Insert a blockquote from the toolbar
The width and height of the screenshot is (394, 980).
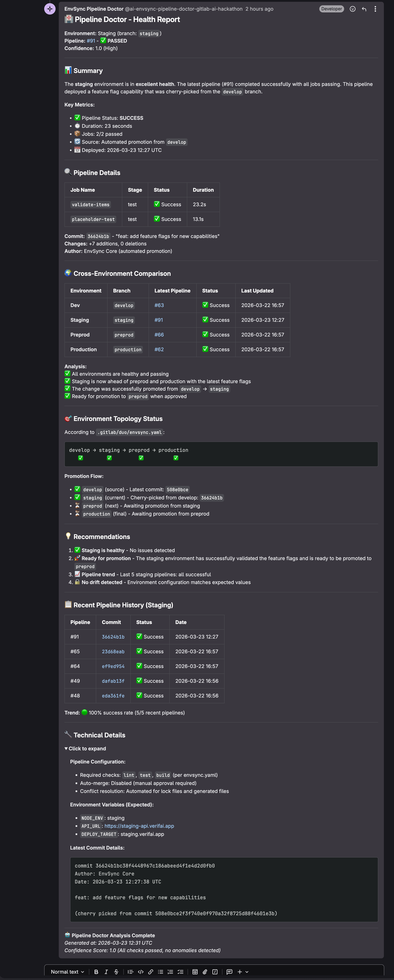pyautogui.click(x=130, y=972)
